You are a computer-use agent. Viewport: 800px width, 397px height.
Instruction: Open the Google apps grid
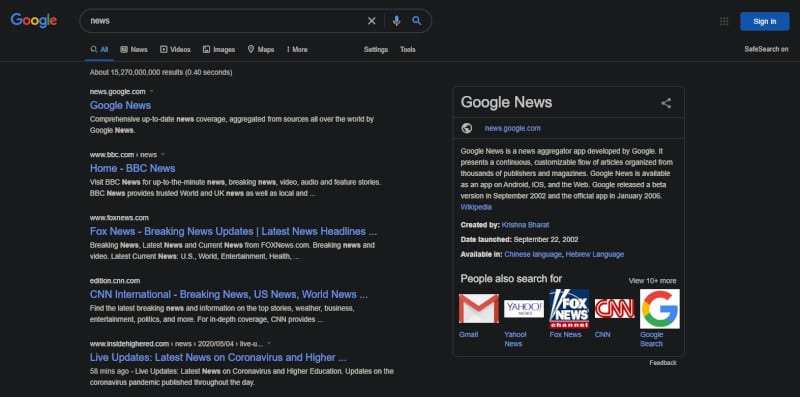coord(723,21)
